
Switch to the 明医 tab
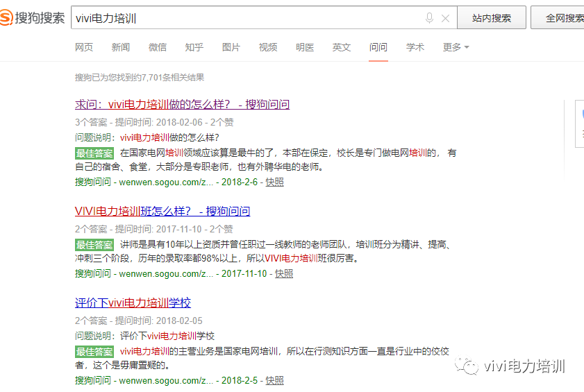[305, 47]
